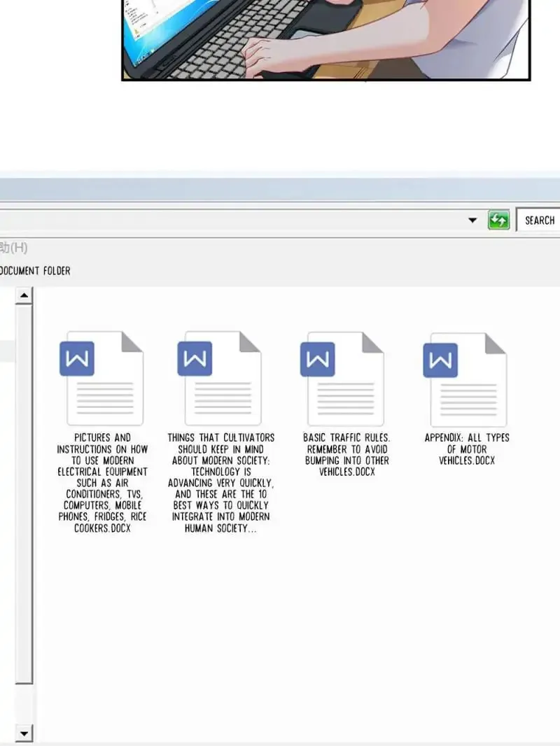The image size is (560, 746).
Task: Click the green refresh icon
Action: pos(498,220)
